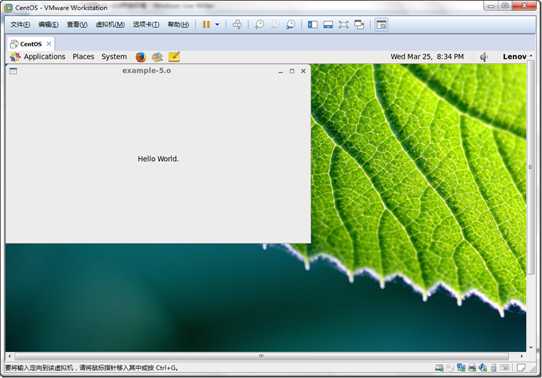Click the horizontal scrollbar right arrow
The width and height of the screenshot is (542, 378).
[522, 356]
